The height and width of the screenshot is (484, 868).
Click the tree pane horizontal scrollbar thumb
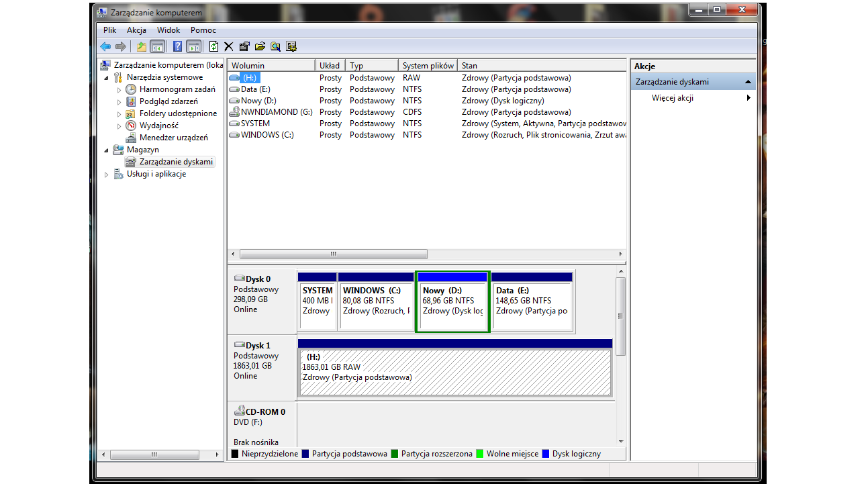pyautogui.click(x=154, y=454)
